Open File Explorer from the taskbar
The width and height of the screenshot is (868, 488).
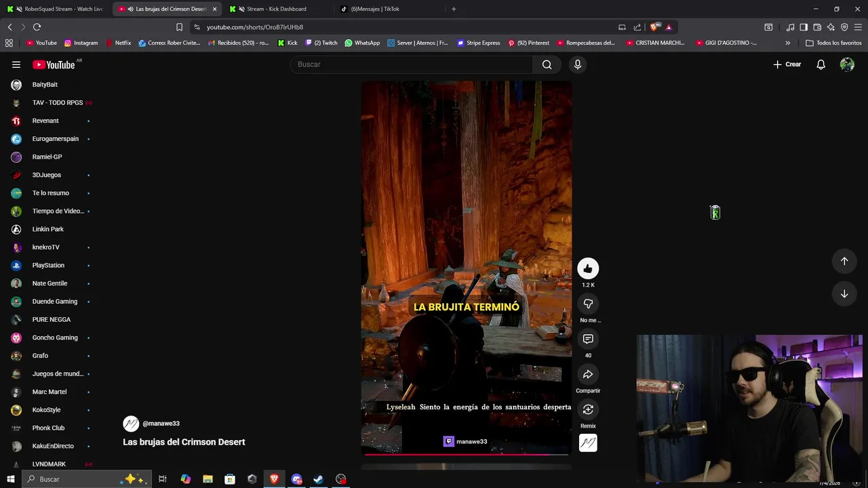coord(208,479)
